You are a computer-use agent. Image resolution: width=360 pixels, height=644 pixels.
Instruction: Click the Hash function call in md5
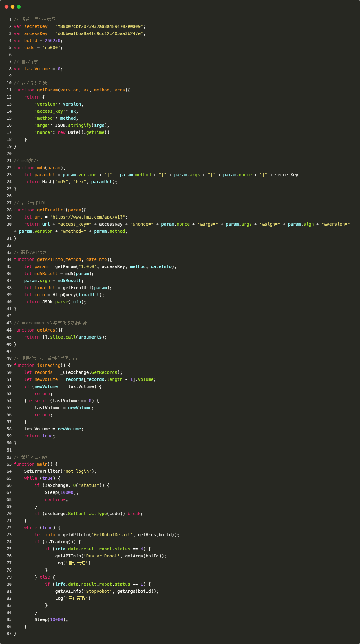[x=47, y=182]
